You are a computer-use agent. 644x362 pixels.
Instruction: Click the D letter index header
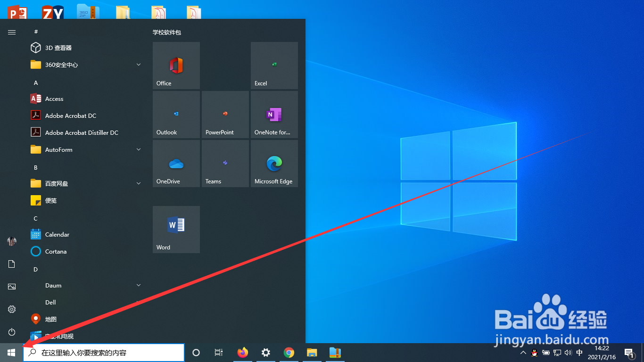click(36, 270)
